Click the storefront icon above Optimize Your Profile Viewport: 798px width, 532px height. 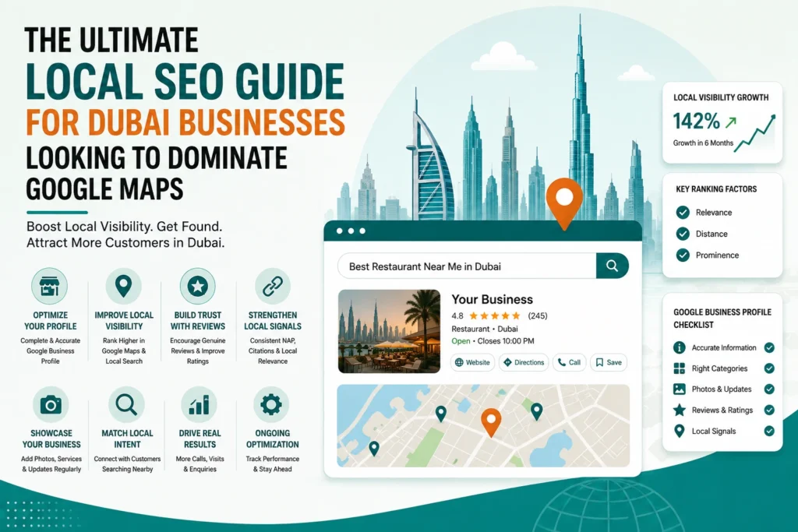[49, 287]
